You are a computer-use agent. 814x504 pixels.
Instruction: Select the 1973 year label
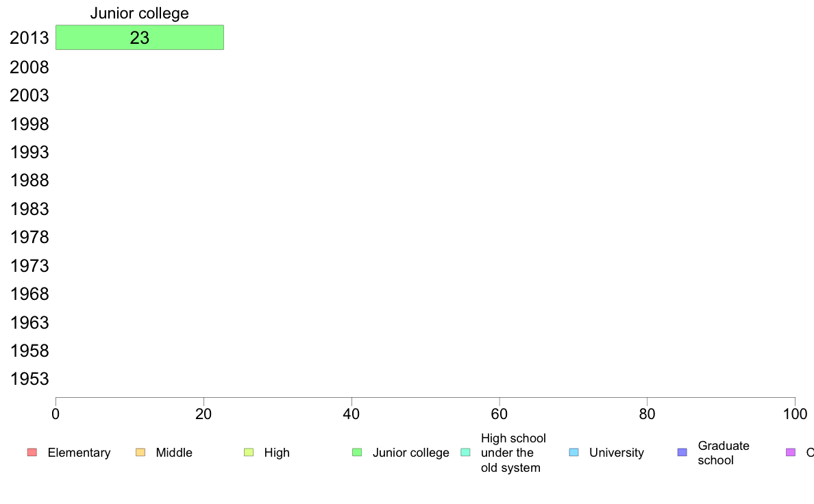[x=29, y=266]
